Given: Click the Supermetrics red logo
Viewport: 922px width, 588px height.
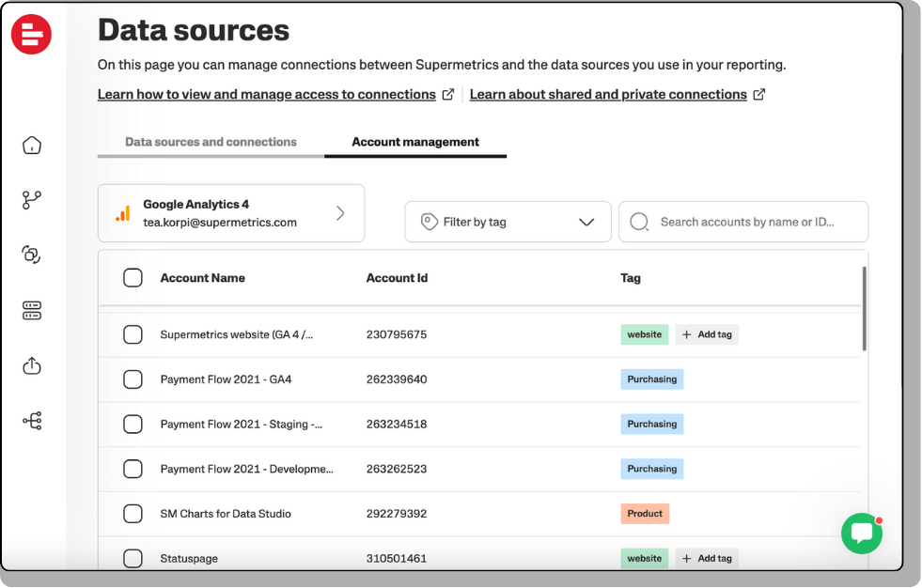Looking at the screenshot, I should tap(31, 34).
